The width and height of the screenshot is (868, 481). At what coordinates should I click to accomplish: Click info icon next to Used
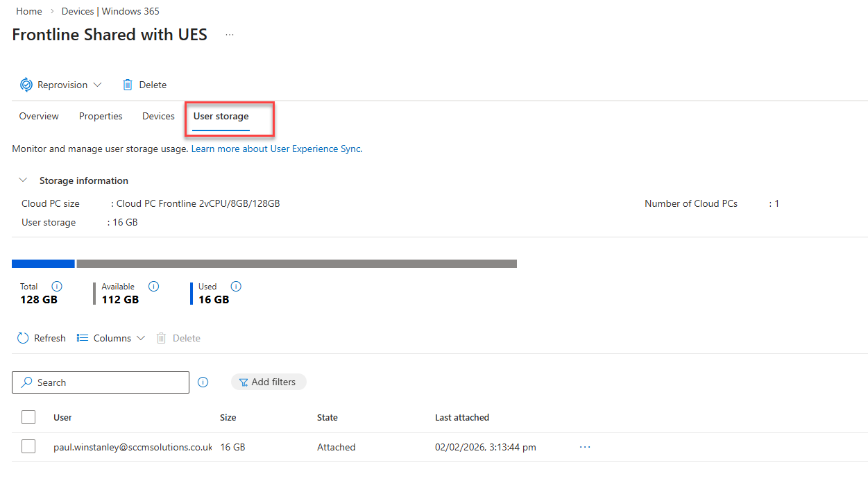pyautogui.click(x=236, y=287)
